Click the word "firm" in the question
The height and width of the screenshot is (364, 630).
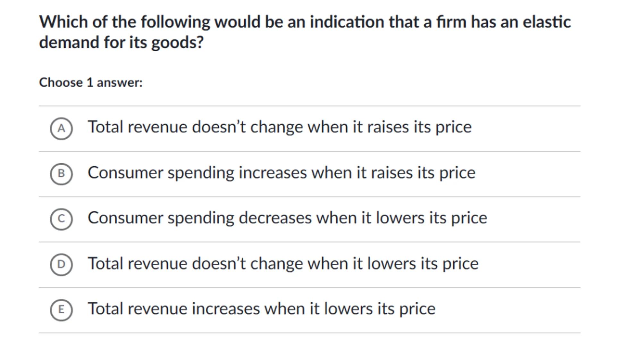pos(451,22)
